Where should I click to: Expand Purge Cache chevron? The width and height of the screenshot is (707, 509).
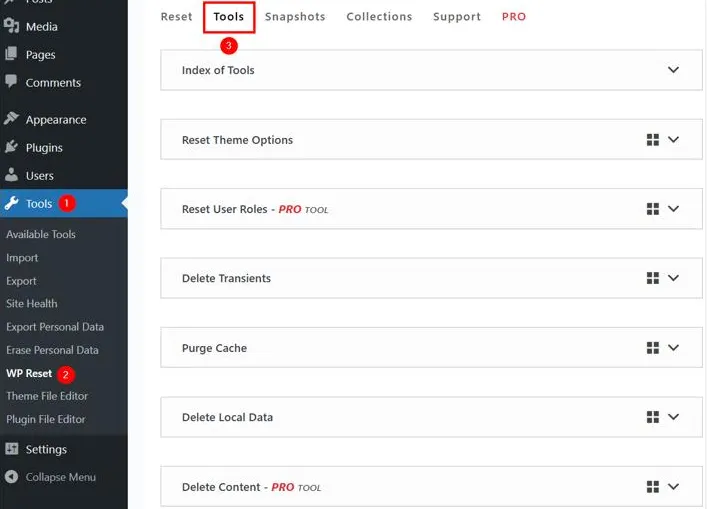click(x=673, y=348)
